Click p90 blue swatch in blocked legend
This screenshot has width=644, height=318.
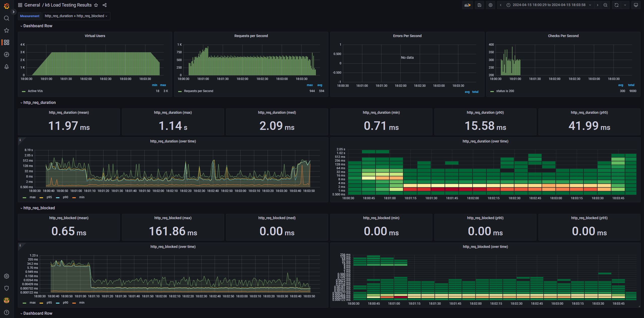[x=58, y=303]
